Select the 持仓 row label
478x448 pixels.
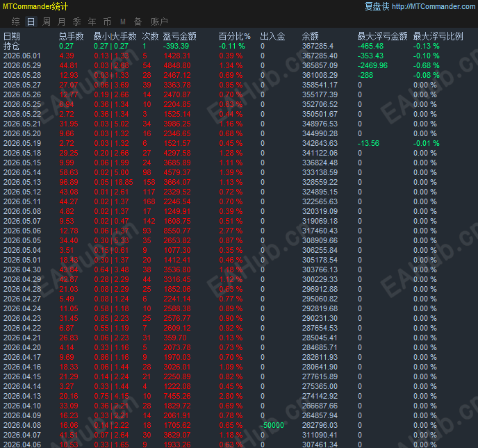click(x=12, y=47)
